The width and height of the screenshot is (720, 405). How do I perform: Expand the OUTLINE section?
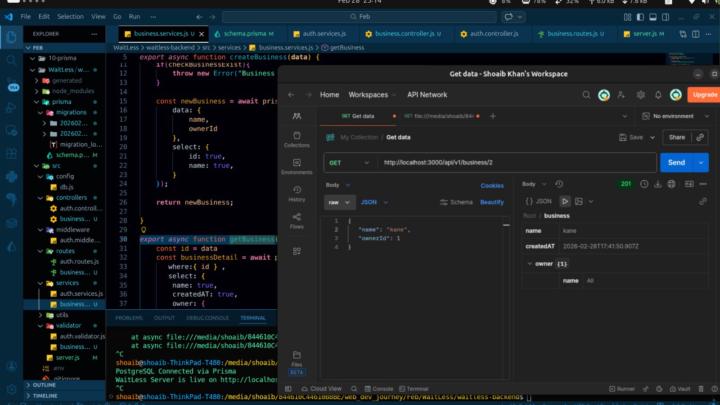point(44,385)
